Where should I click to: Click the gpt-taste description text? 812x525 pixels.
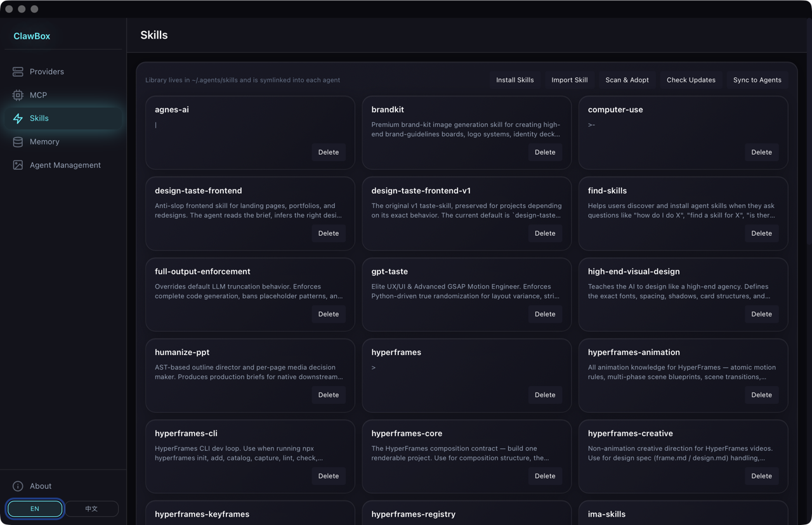pyautogui.click(x=466, y=291)
